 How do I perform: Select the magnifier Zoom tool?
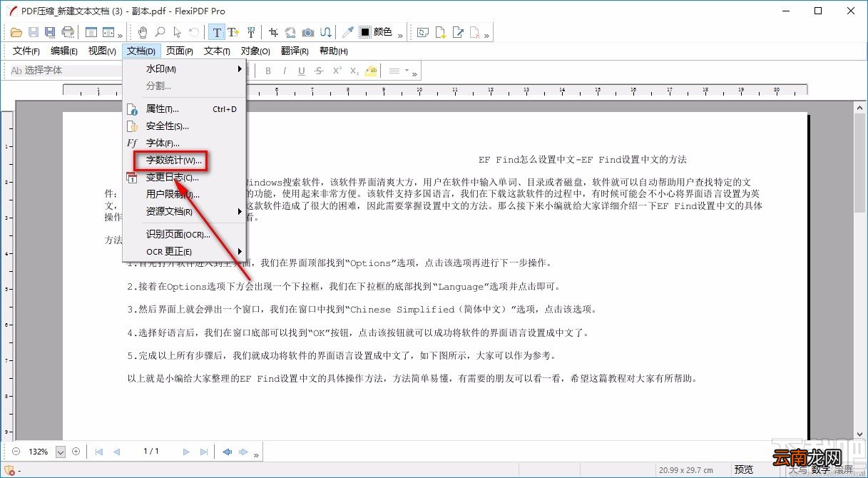coord(160,32)
